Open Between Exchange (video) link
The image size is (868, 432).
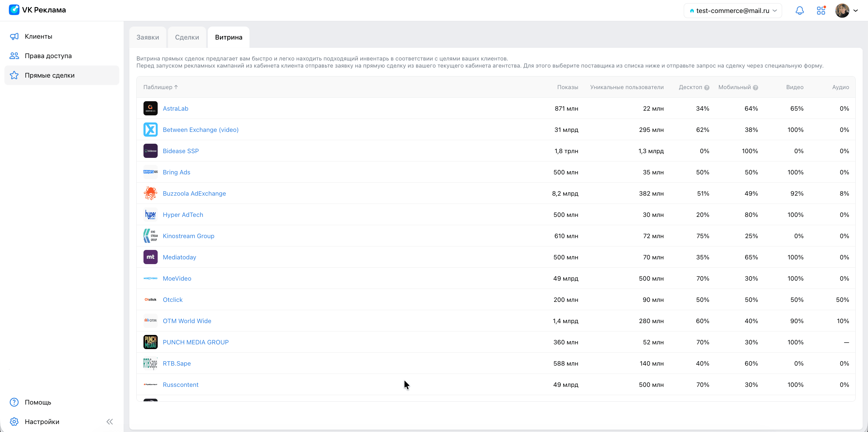[x=200, y=130]
